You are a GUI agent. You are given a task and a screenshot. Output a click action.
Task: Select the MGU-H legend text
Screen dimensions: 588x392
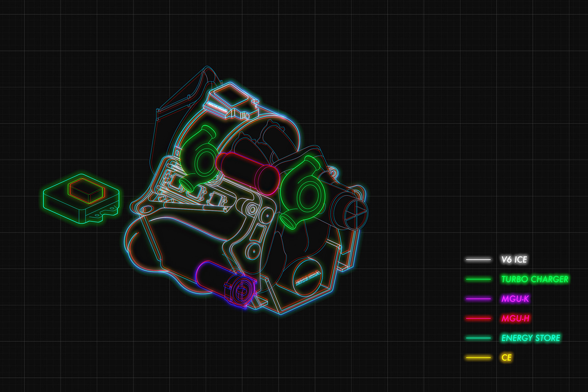click(x=516, y=318)
